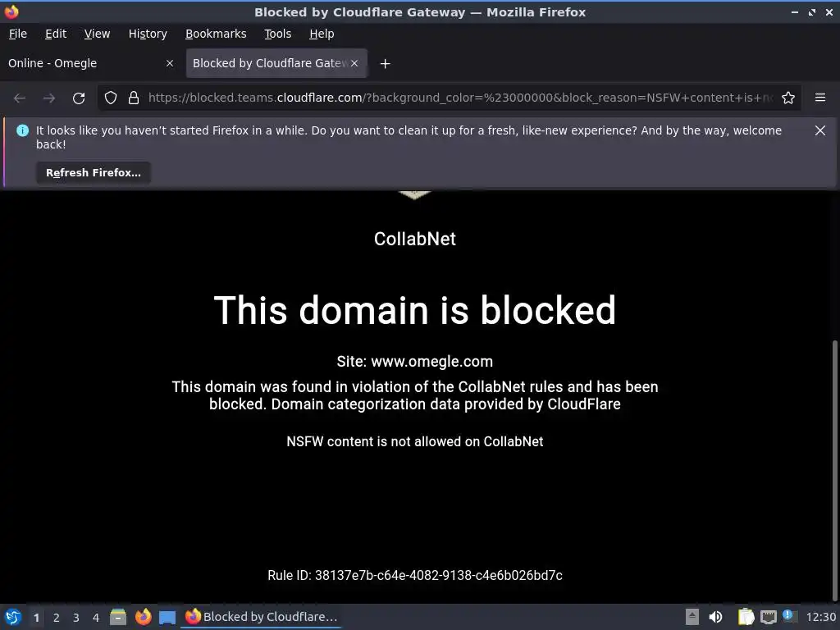Click the notification info icon
Image resolution: width=840 pixels, height=630 pixels.
22,130
